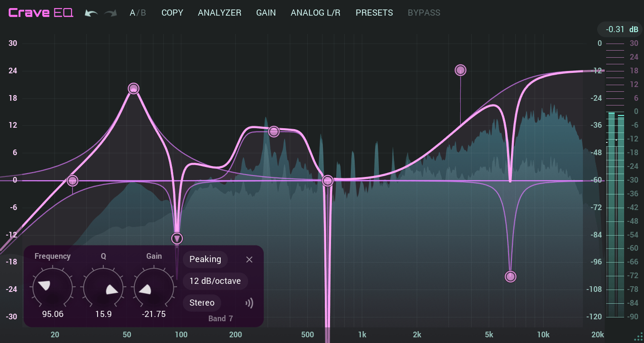Toggle the BYPASS switch

click(424, 13)
